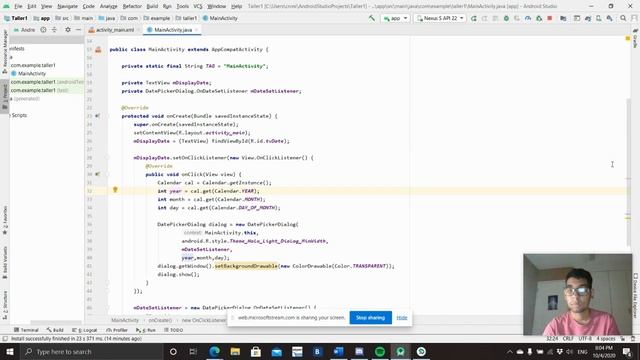
Task: Open AVD Manager icon in toolbar
Action: [x=598, y=18]
